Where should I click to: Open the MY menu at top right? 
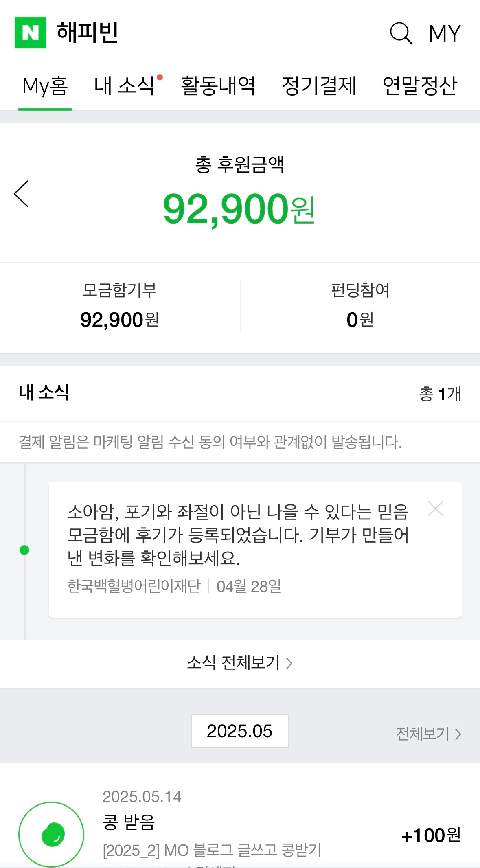point(445,33)
